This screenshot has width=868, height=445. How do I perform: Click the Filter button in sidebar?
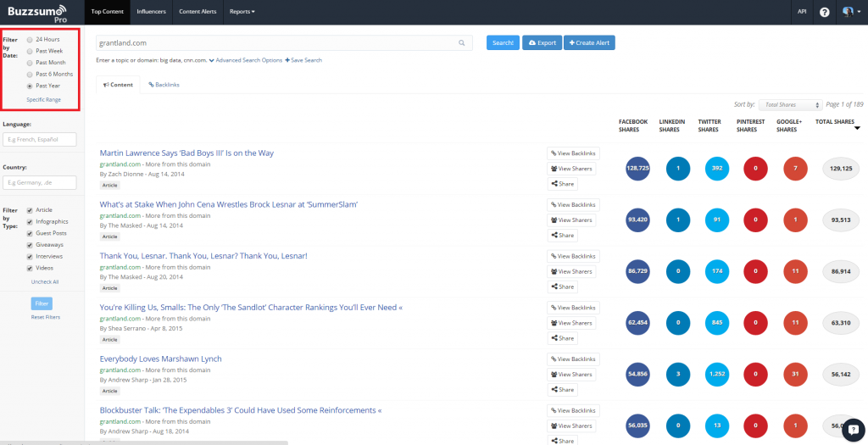[x=42, y=303]
